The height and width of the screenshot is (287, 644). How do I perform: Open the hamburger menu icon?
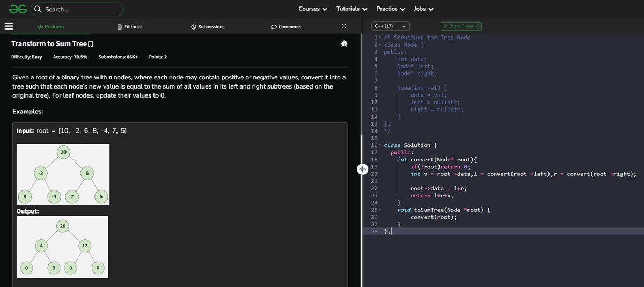coord(8,26)
